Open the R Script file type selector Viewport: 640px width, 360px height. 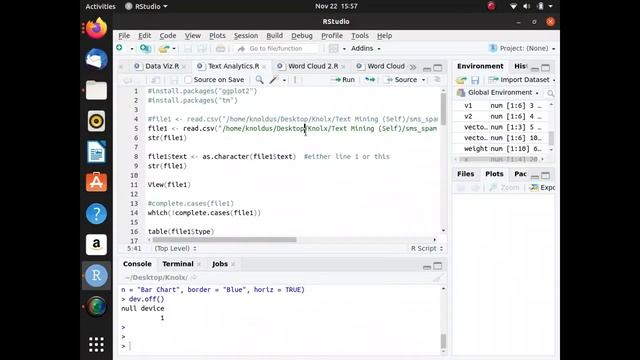[x=427, y=248]
